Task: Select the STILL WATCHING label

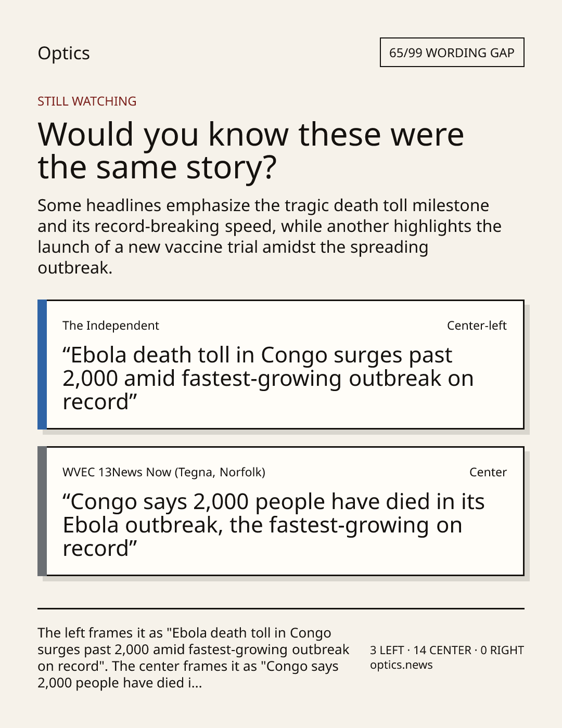Action: 87,101
